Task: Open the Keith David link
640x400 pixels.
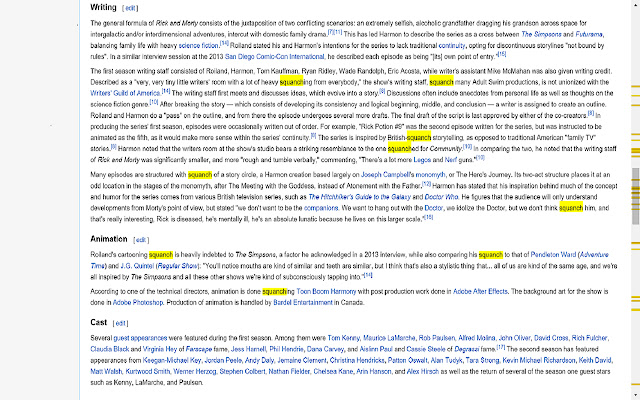Action: (595, 360)
